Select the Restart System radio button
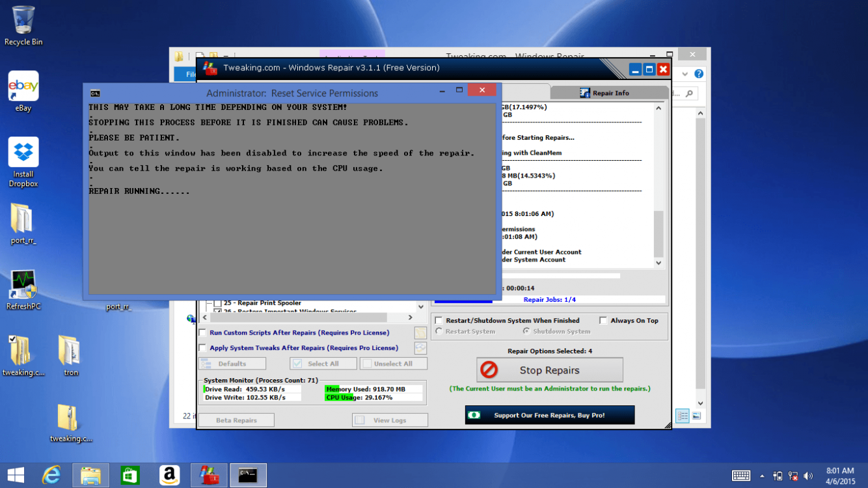Screen dimensions: 868x488 (x=439, y=331)
